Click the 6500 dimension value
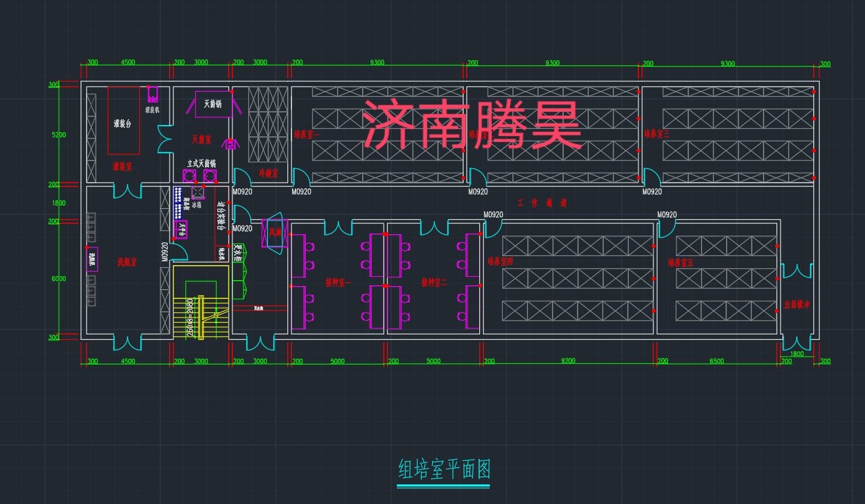865x504 pixels. coord(717,361)
